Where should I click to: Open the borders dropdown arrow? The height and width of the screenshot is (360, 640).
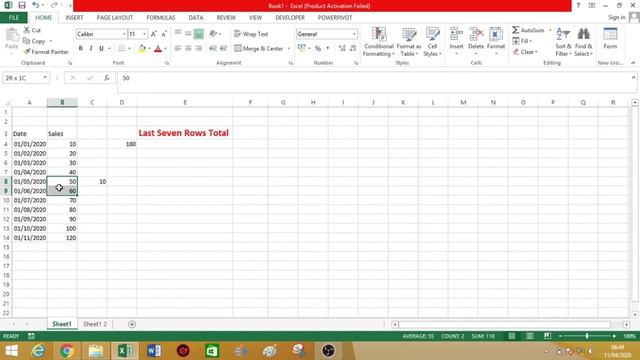[x=129, y=49]
